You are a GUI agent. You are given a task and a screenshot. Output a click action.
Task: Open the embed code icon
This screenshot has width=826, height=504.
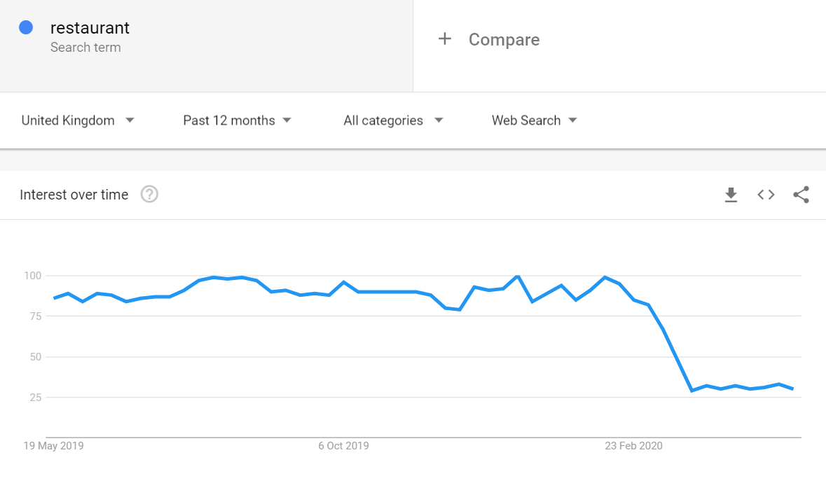(766, 195)
